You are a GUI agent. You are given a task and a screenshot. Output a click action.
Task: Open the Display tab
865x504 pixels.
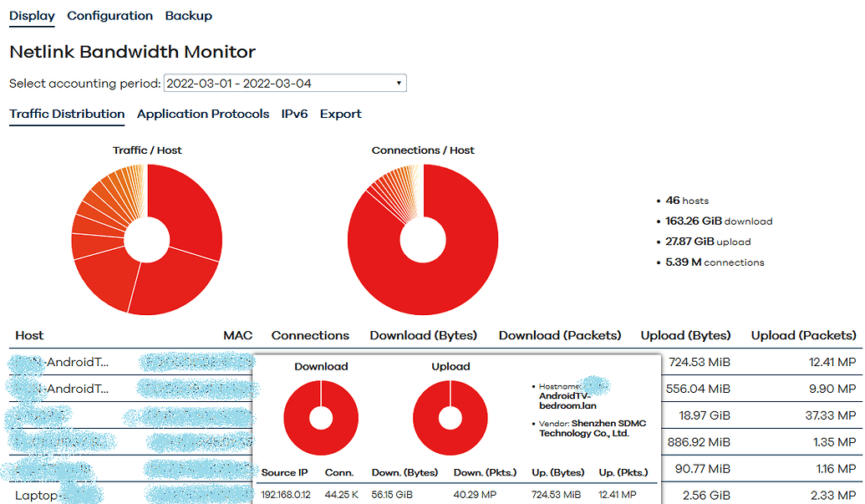(x=32, y=16)
